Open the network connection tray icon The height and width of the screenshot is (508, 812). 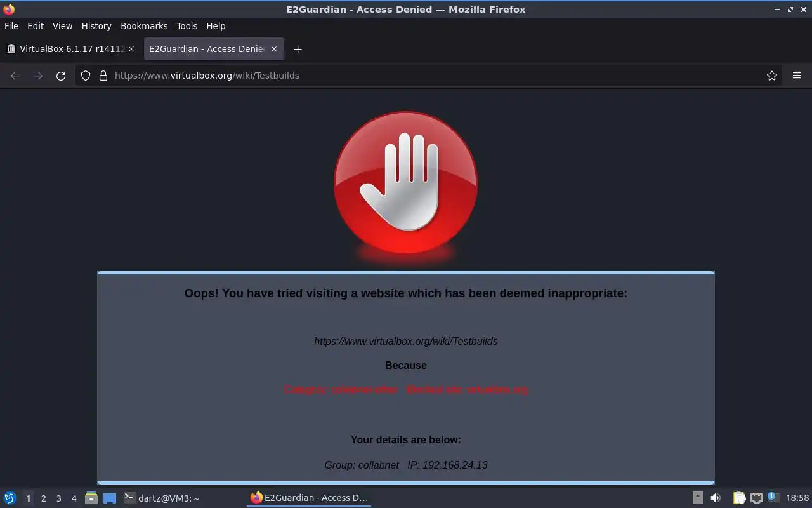756,498
